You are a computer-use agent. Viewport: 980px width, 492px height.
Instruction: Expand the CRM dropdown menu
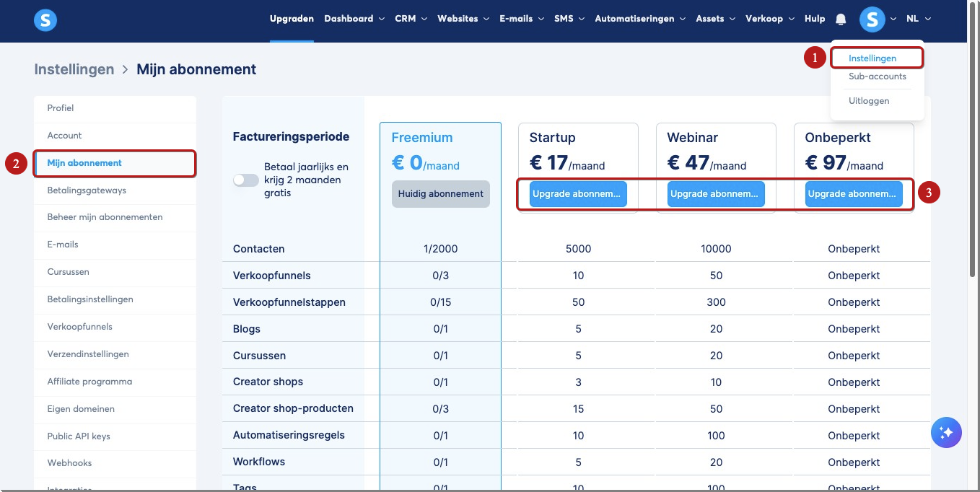411,19
